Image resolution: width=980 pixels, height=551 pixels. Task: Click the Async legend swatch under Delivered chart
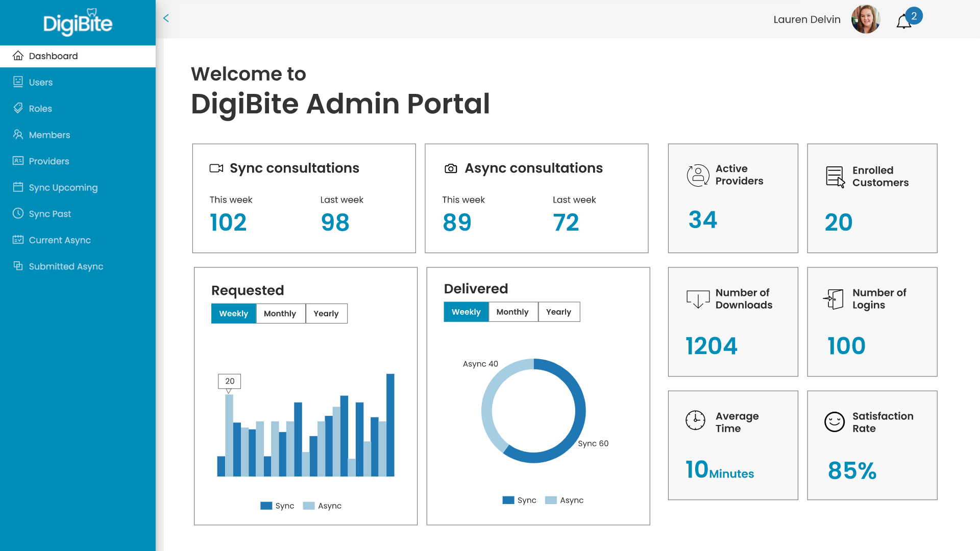click(551, 500)
